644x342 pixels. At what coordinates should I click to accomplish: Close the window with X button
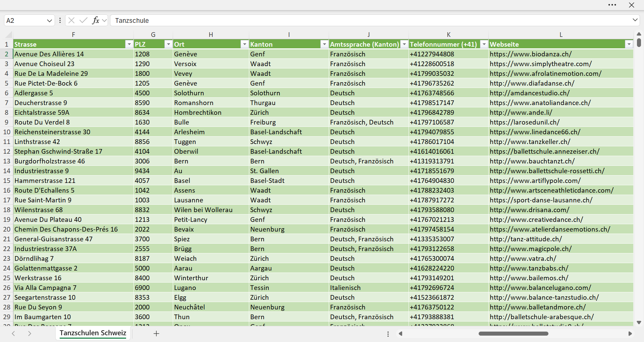pyautogui.click(x=632, y=5)
